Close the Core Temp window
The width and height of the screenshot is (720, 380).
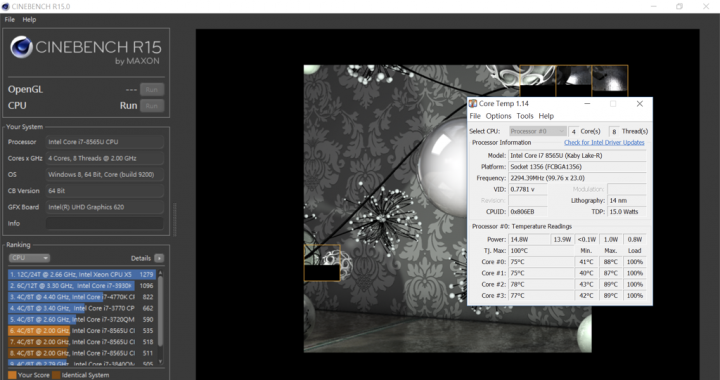pyautogui.click(x=640, y=104)
